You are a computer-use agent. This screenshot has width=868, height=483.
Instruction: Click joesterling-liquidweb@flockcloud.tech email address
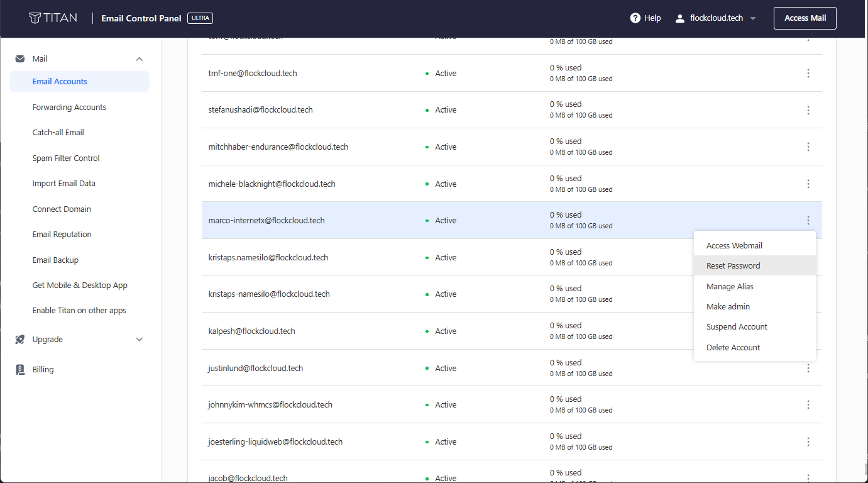(275, 442)
